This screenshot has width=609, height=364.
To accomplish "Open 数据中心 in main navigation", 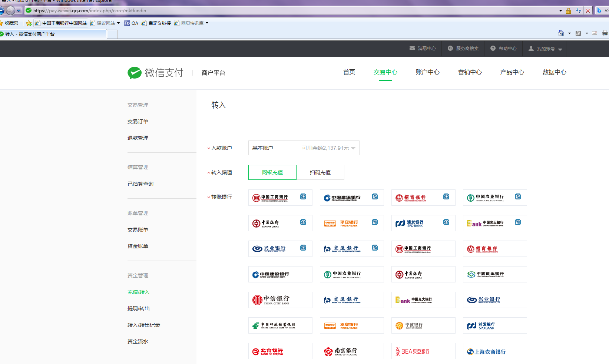I will click(555, 72).
